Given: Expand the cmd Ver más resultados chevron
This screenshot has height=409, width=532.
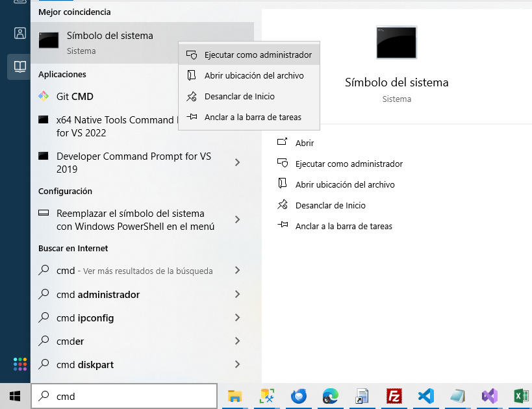Looking at the screenshot, I should 238,270.
